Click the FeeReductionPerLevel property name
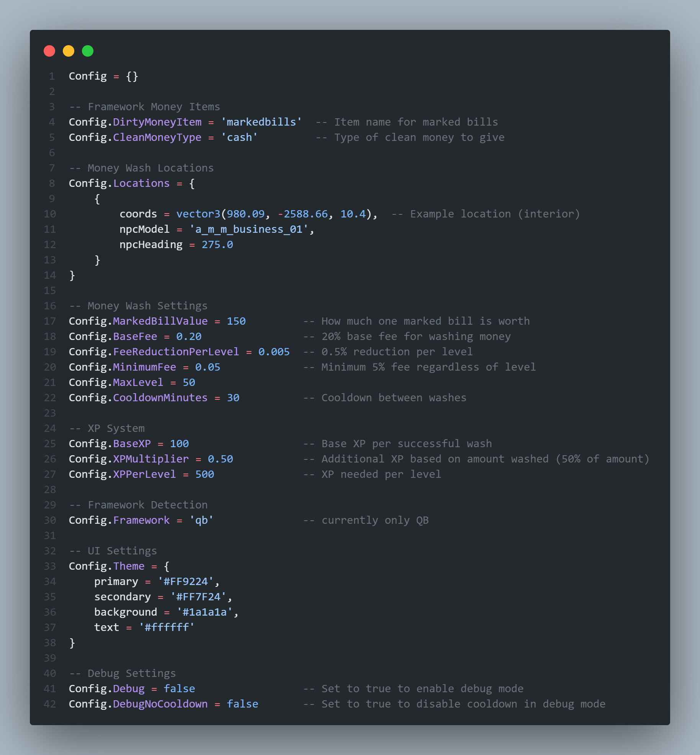This screenshot has height=755, width=700. coord(176,352)
